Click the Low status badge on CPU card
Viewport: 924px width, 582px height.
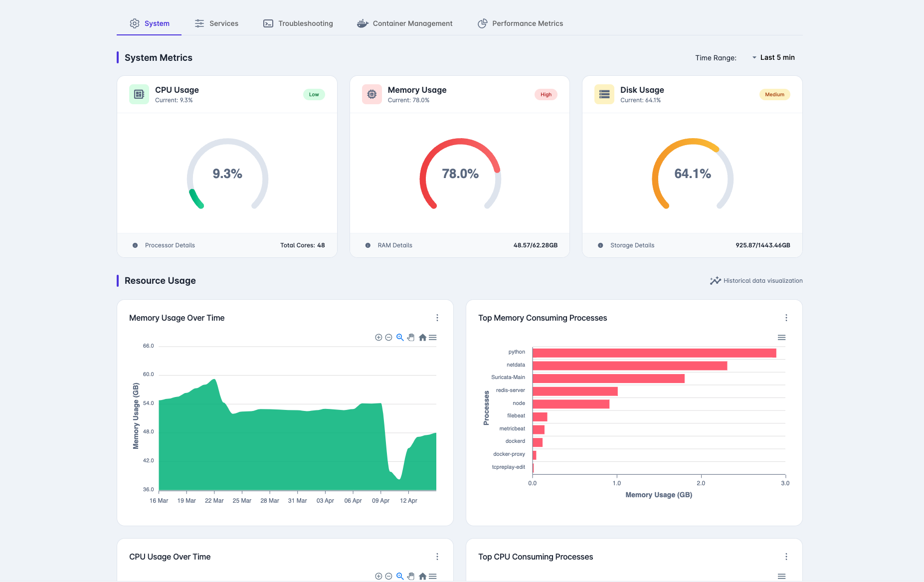314,94
